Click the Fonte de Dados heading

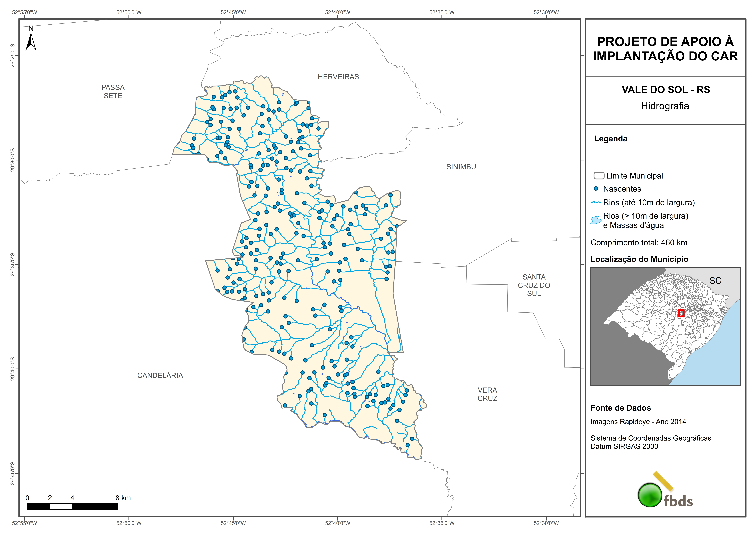[621, 408]
